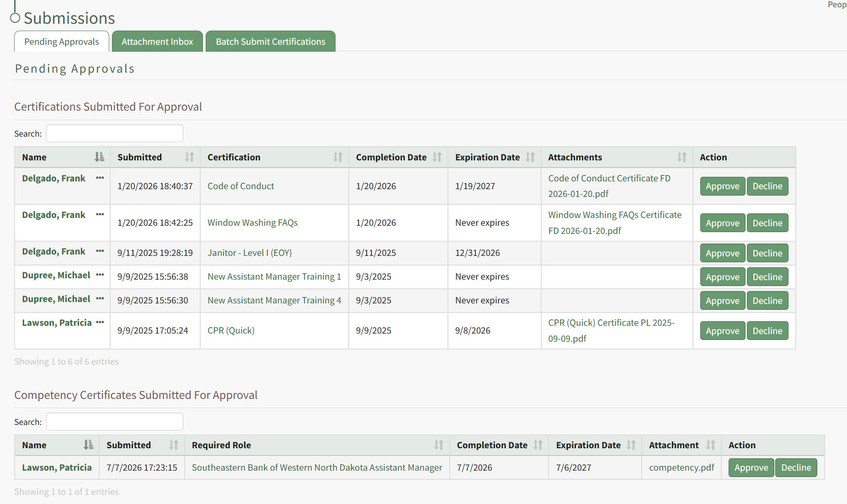847x504 pixels.
Task: Open ellipsis menu for Window Washing FAQs row
Action: tap(100, 214)
